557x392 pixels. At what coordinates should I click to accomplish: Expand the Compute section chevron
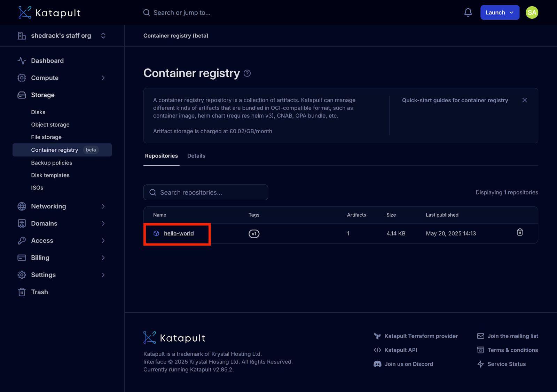coord(103,78)
